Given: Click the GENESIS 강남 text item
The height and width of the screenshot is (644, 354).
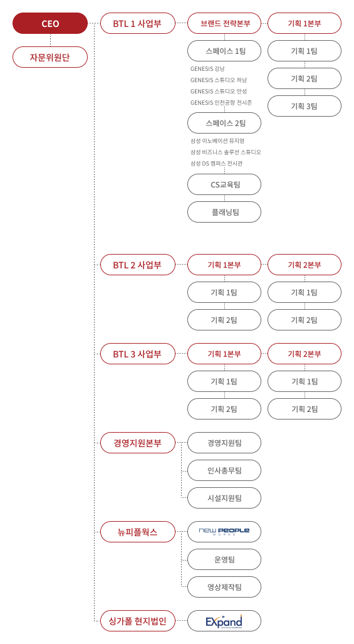Looking at the screenshot, I should (207, 68).
